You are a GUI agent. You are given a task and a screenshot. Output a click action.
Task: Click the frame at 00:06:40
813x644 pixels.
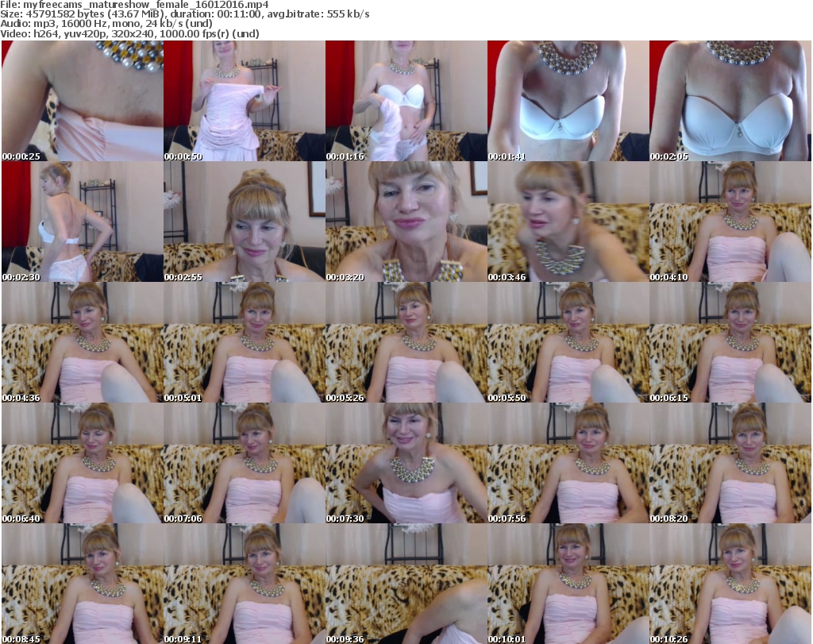pyautogui.click(x=83, y=464)
